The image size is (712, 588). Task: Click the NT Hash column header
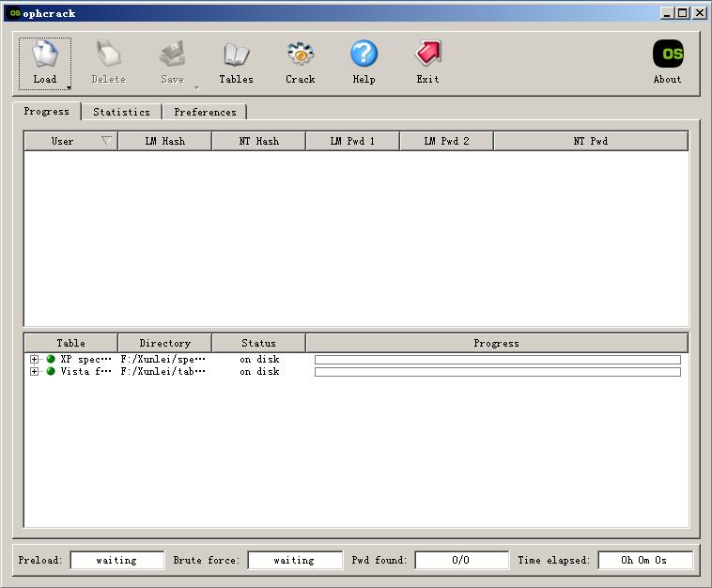(x=259, y=141)
